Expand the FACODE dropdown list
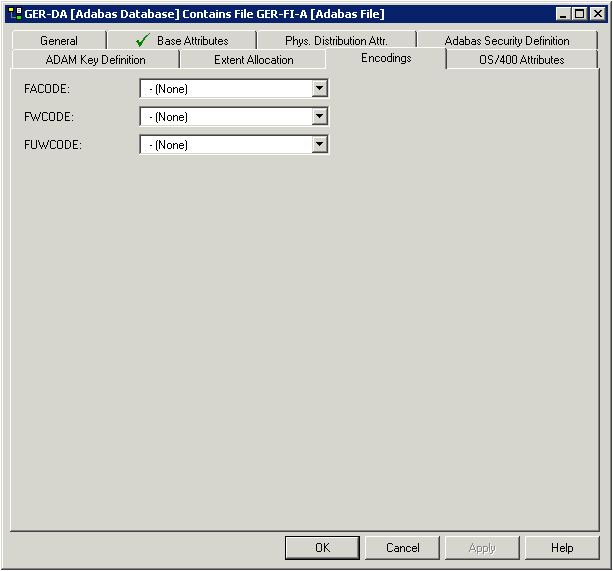This screenshot has height=571, width=613. point(319,89)
